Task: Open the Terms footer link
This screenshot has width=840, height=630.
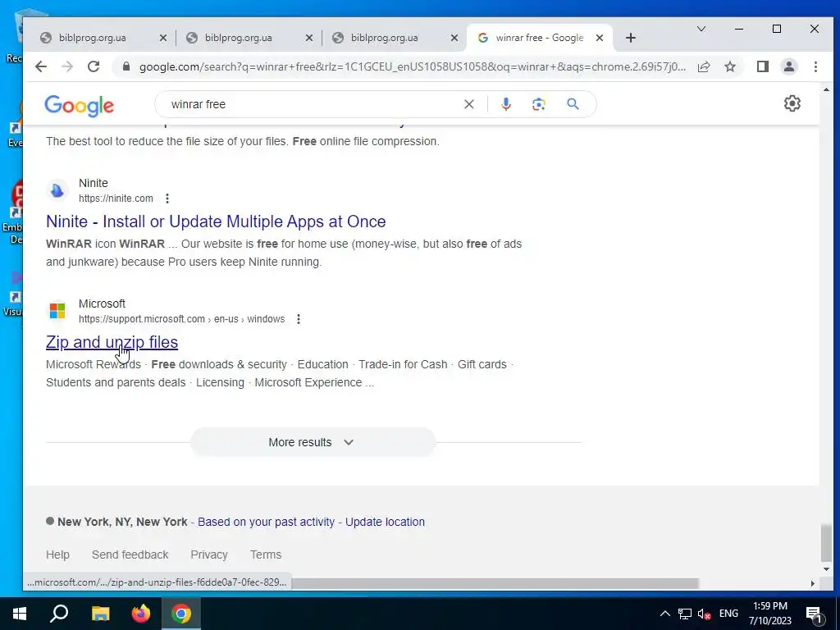Action: pos(266,555)
